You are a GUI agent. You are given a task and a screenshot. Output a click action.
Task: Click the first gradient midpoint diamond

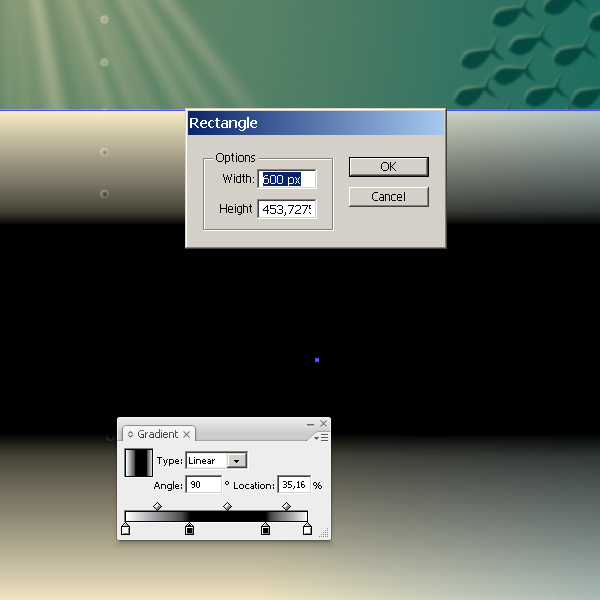click(157, 506)
